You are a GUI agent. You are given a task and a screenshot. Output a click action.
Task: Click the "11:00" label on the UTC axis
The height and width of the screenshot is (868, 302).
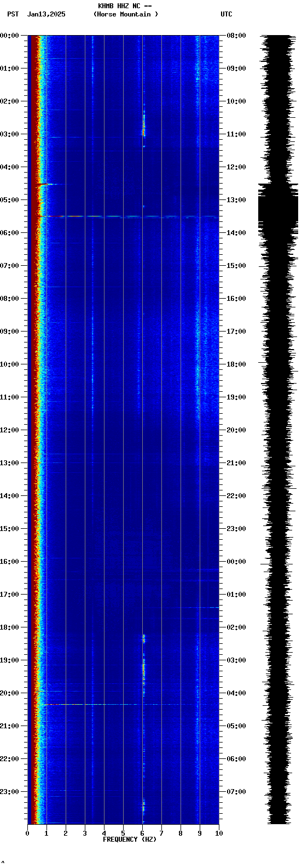[x=236, y=134]
